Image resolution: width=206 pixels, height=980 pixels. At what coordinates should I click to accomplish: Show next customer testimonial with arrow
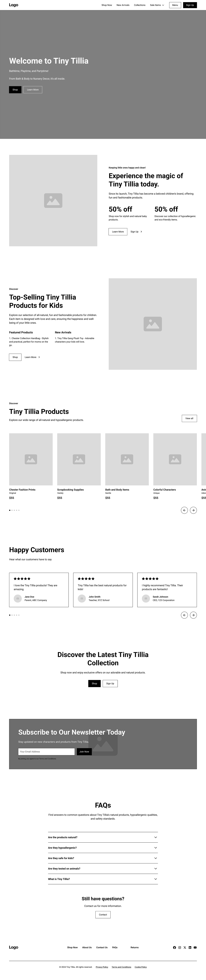pyautogui.click(x=193, y=615)
